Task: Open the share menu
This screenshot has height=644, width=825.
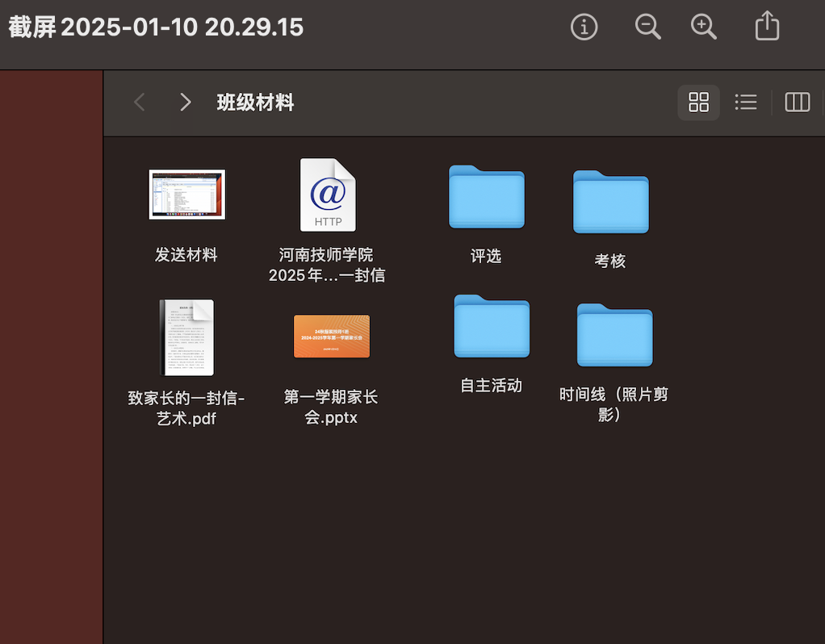Action: tap(767, 25)
